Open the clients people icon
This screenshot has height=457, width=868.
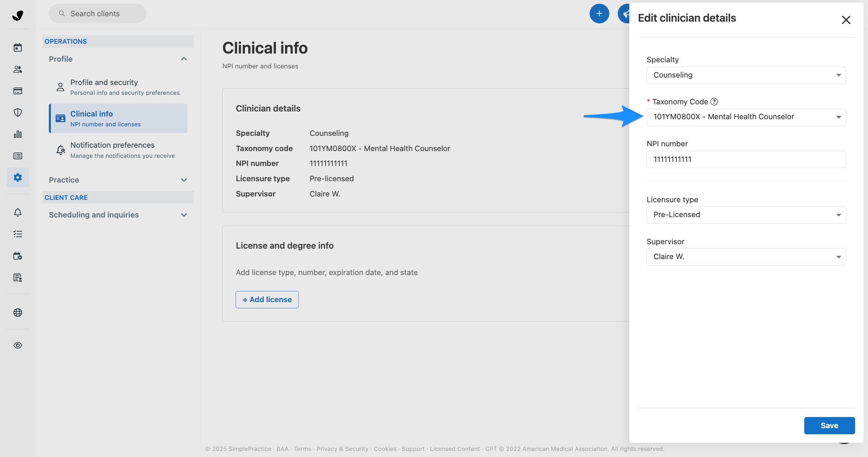pos(18,69)
